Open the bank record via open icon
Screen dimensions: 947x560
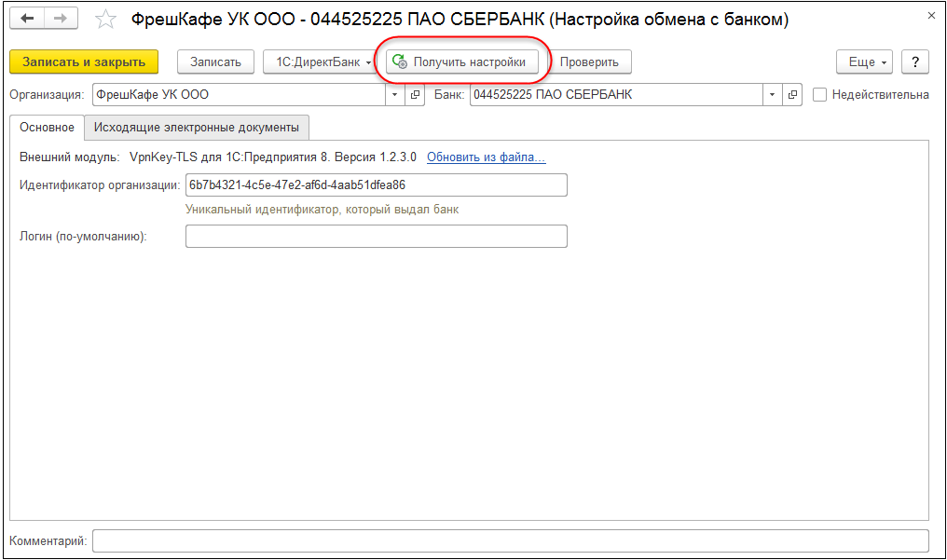click(793, 94)
